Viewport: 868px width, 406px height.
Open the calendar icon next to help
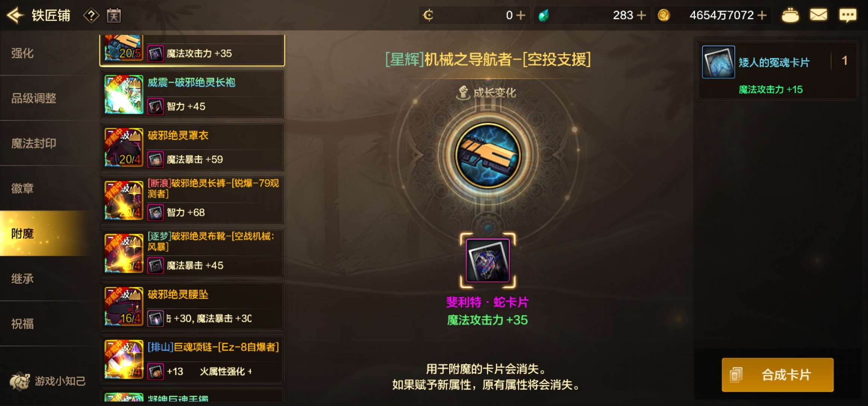tap(114, 15)
